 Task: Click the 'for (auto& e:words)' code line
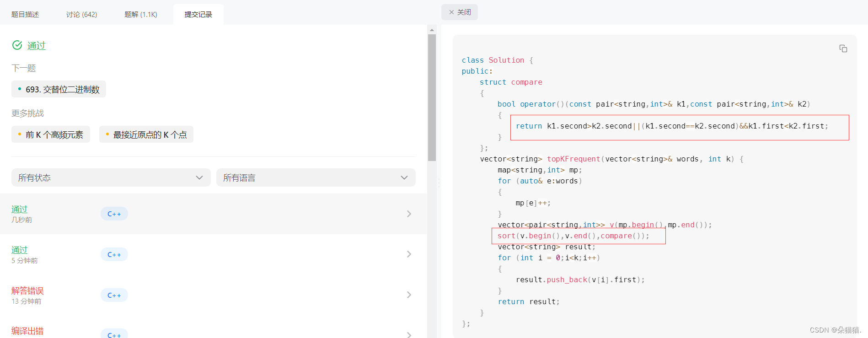click(540, 181)
